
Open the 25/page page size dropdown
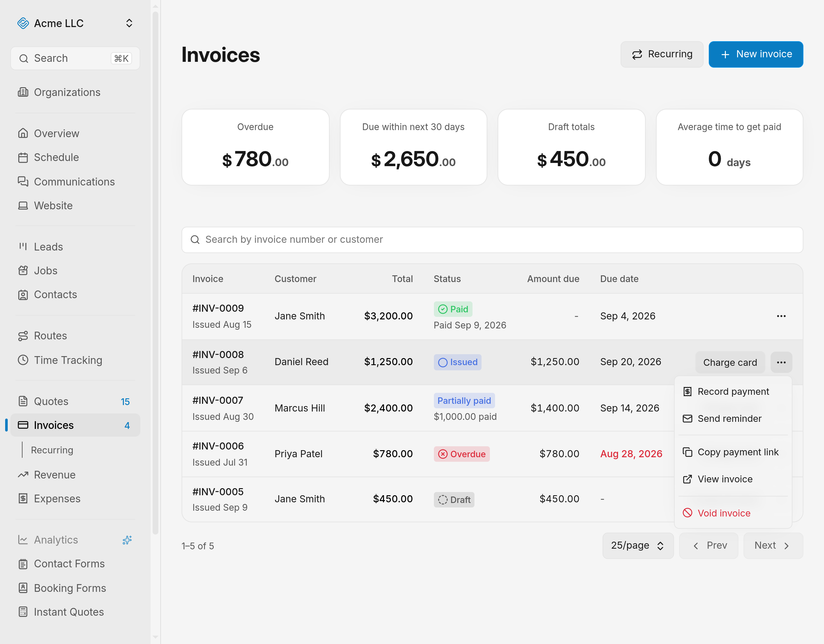[x=638, y=545]
